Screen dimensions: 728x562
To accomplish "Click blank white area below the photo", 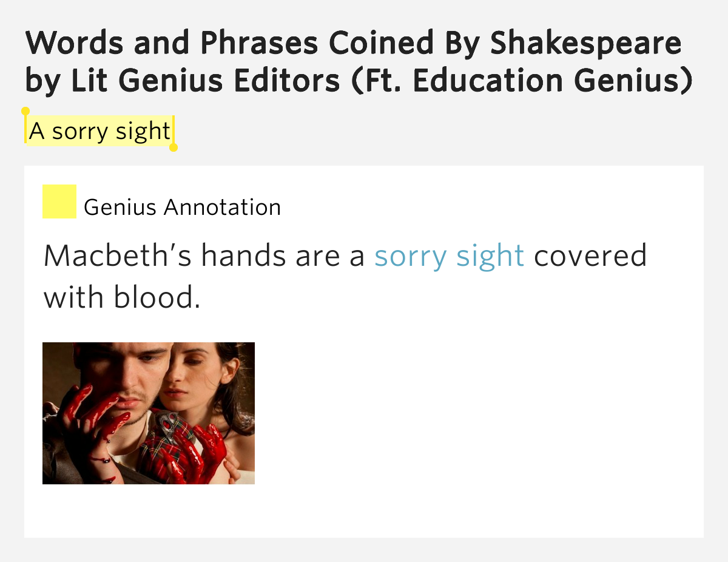I will tap(364, 511).
